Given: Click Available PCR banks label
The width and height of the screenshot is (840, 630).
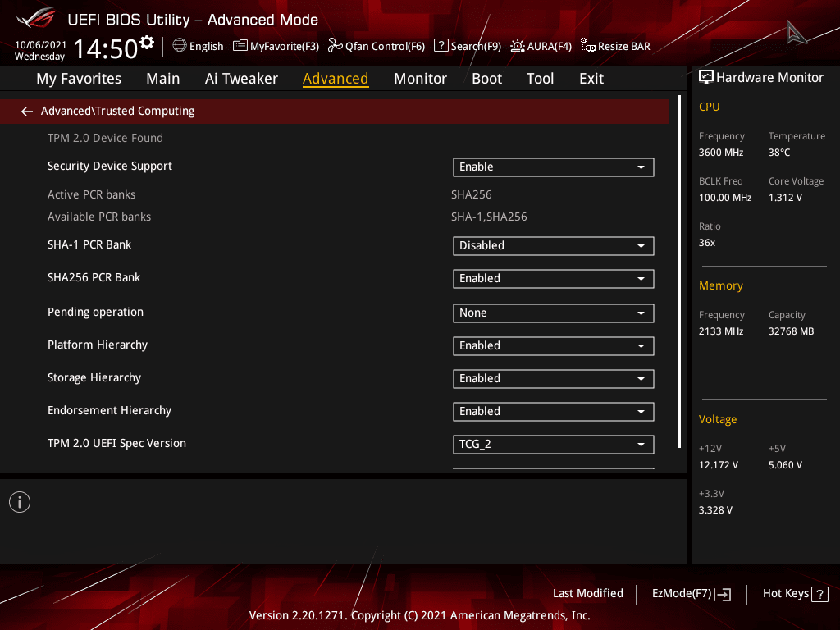Looking at the screenshot, I should pos(99,217).
